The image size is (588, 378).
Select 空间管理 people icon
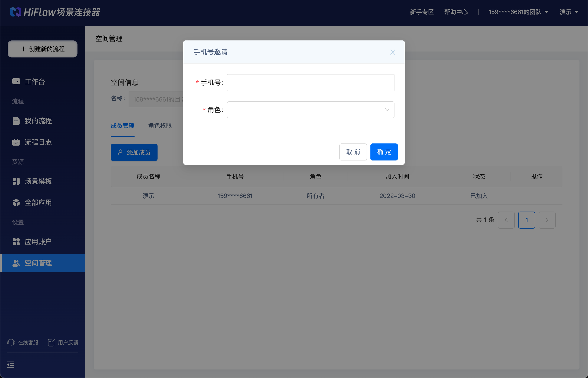tap(16, 263)
